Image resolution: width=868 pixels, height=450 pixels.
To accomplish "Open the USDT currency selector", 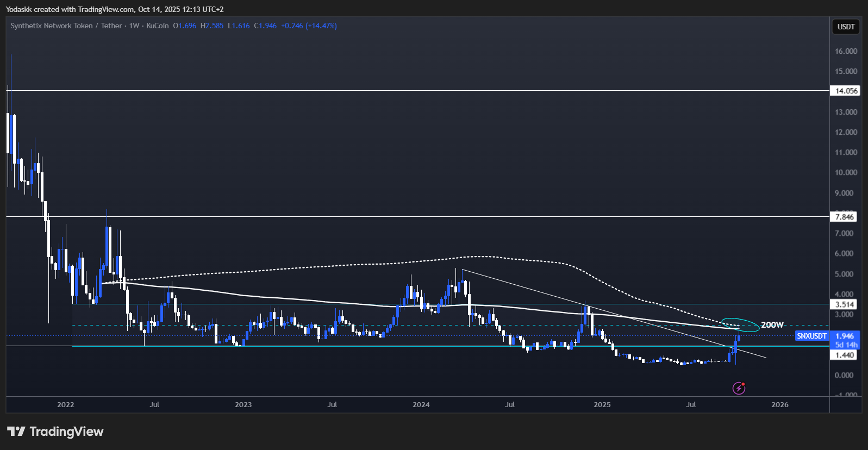I will point(845,27).
